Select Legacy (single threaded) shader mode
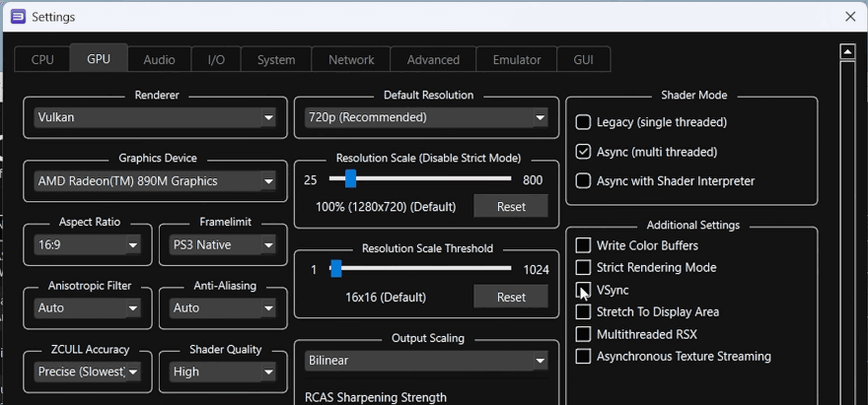Screen dimensions: 868x405 pyautogui.click(x=583, y=122)
